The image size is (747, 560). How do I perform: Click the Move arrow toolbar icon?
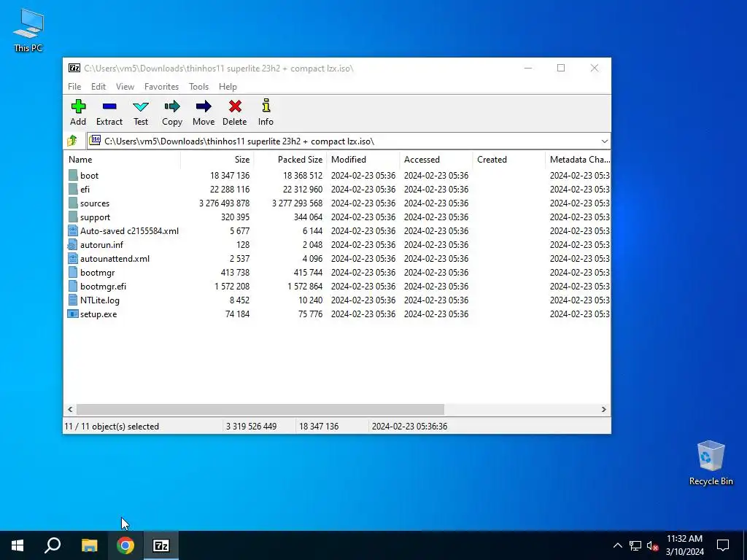tap(204, 106)
